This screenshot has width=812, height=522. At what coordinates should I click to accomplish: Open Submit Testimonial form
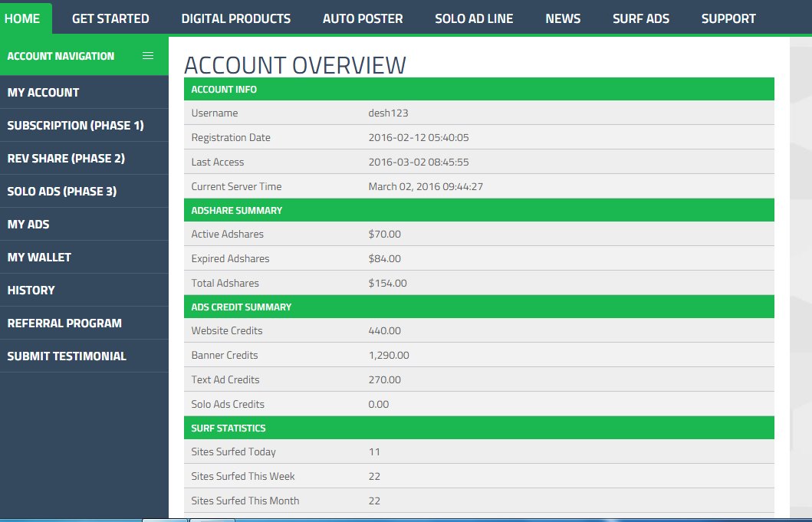67,356
